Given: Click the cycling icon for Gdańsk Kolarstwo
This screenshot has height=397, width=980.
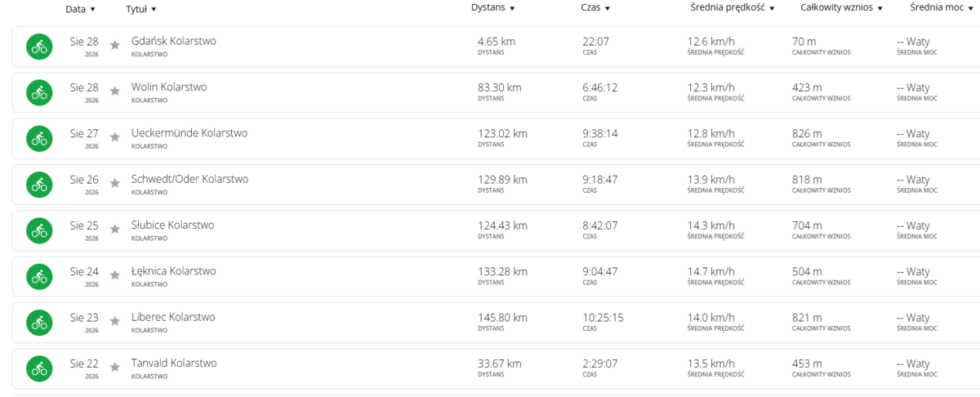Looking at the screenshot, I should tap(39, 47).
